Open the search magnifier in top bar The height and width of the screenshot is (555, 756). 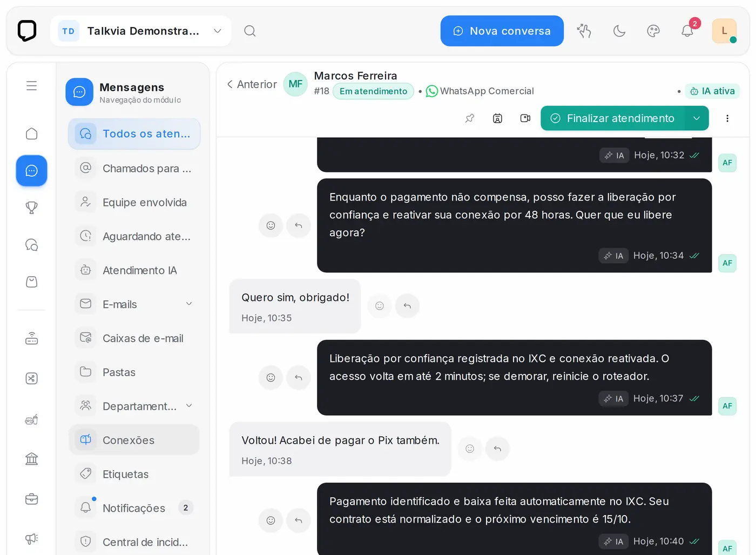click(249, 31)
